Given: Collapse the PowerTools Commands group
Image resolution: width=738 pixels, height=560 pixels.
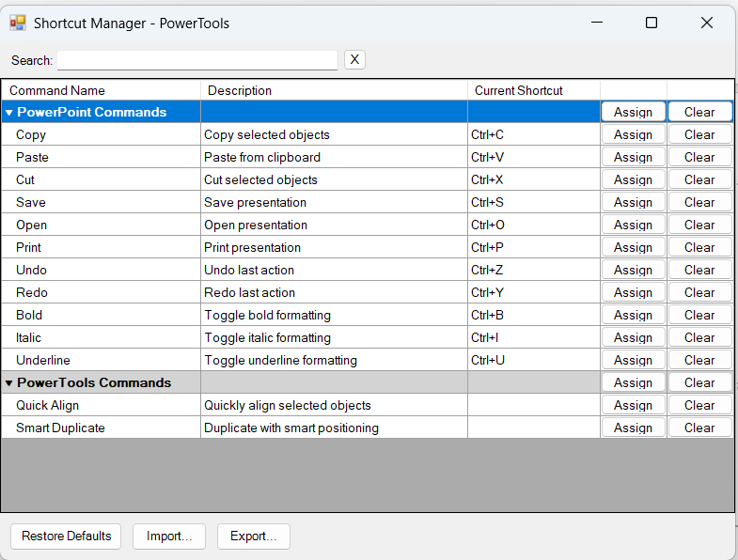Looking at the screenshot, I should coord(9,383).
